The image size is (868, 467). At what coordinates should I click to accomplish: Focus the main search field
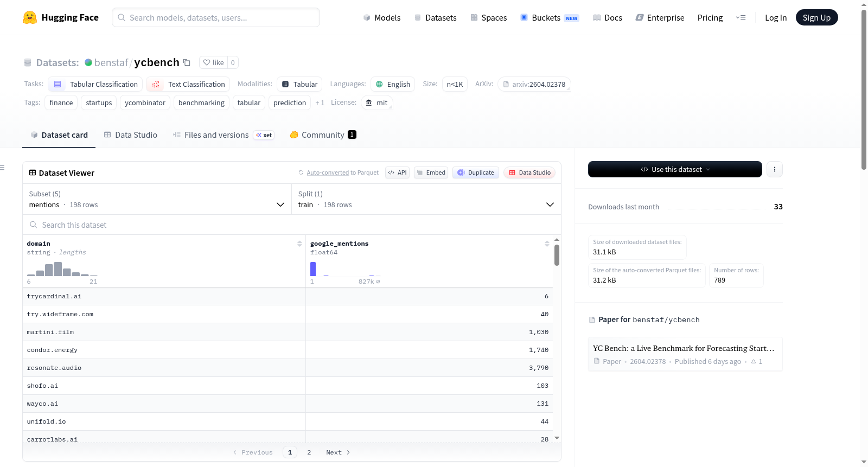216,17
